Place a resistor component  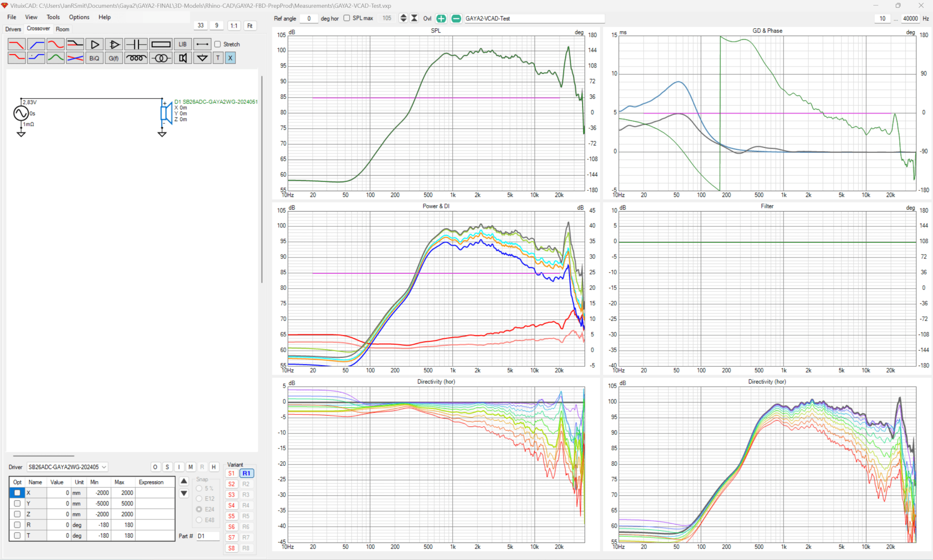click(161, 44)
